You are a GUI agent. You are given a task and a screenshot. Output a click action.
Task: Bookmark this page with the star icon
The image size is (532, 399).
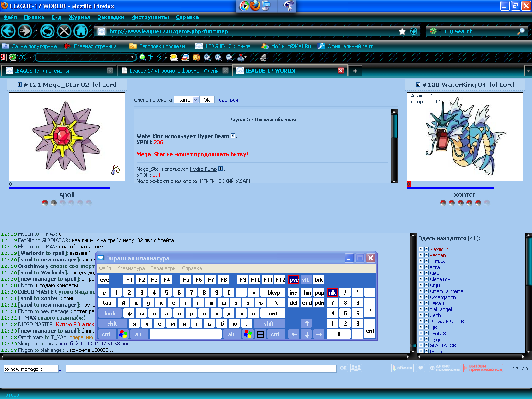[402, 31]
